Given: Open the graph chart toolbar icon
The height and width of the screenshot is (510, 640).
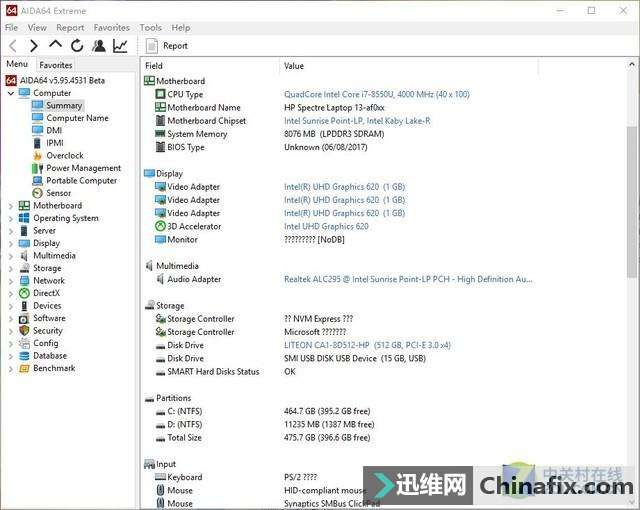Looking at the screenshot, I should point(120,46).
